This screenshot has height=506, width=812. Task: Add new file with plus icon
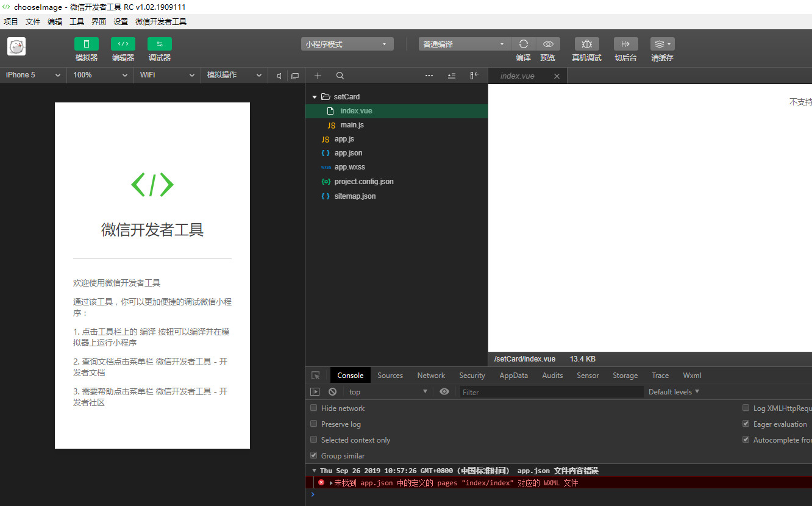318,76
